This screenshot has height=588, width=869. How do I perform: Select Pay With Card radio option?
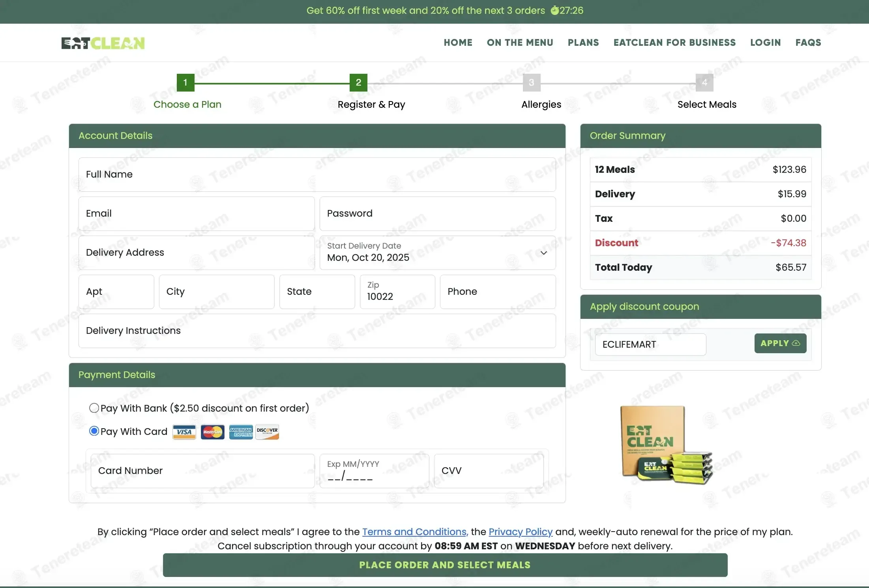94,431
